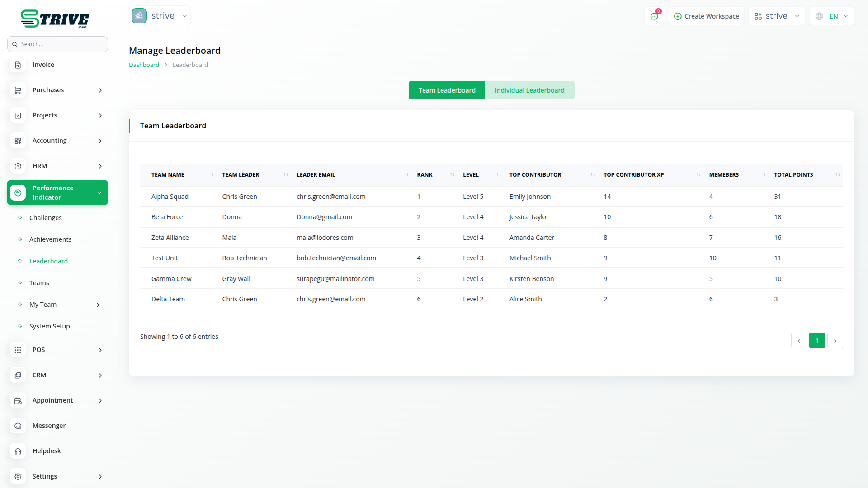Expand the My Team submenu
This screenshot has height=488, width=868.
98,305
